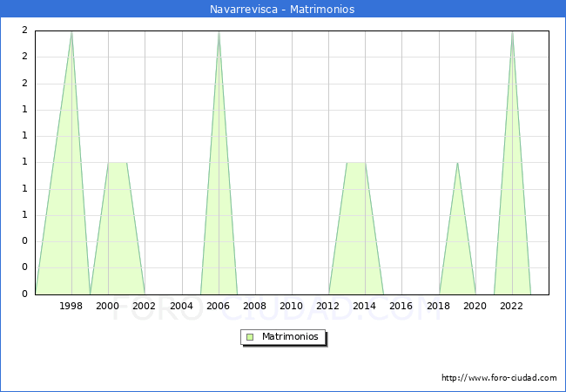Select the 2014 x-axis label
566x392 pixels.
[x=365, y=306]
